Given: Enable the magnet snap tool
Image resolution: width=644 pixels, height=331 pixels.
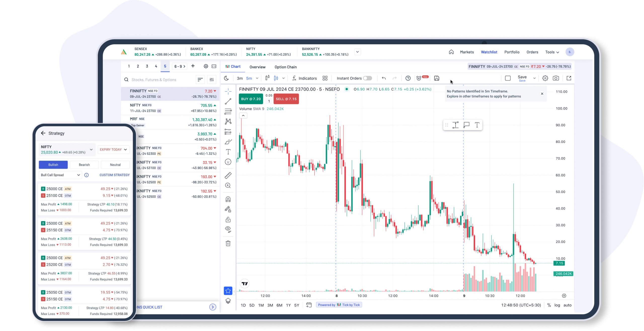Looking at the screenshot, I should click(x=228, y=199).
